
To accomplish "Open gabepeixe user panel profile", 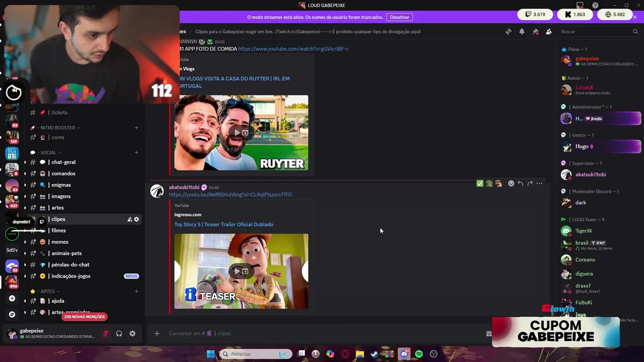I will tap(50, 333).
